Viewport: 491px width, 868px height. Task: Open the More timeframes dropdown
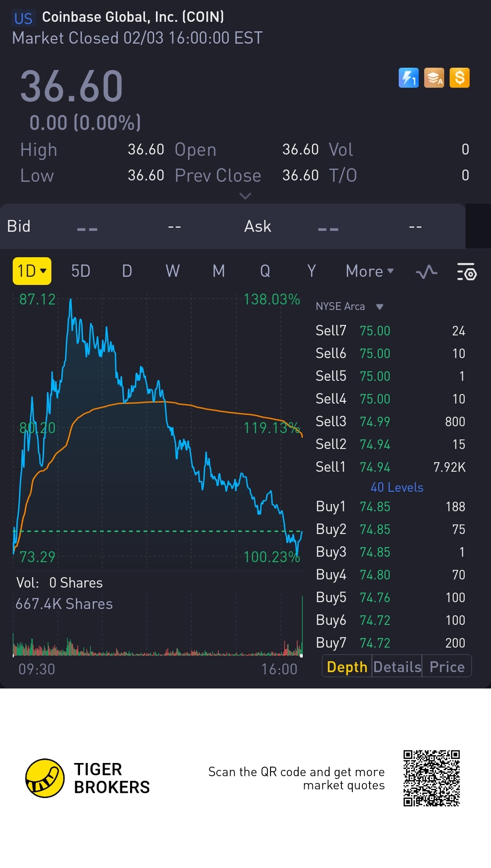point(370,271)
